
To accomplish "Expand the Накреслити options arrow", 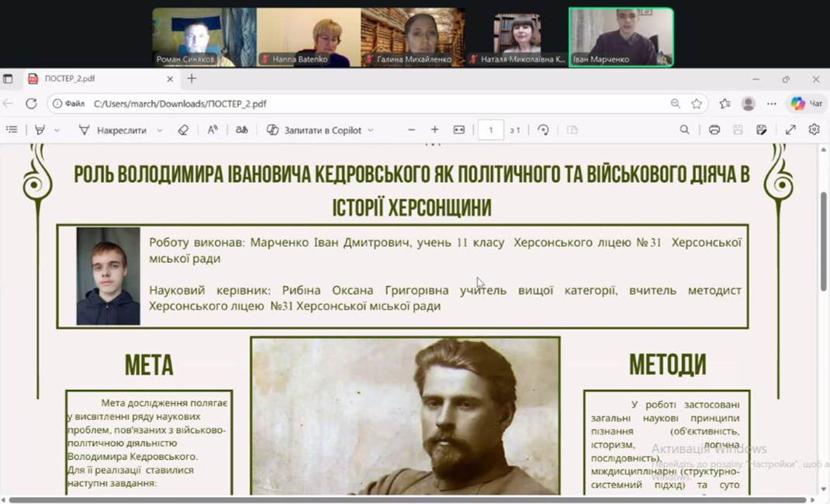I will tap(160, 130).
